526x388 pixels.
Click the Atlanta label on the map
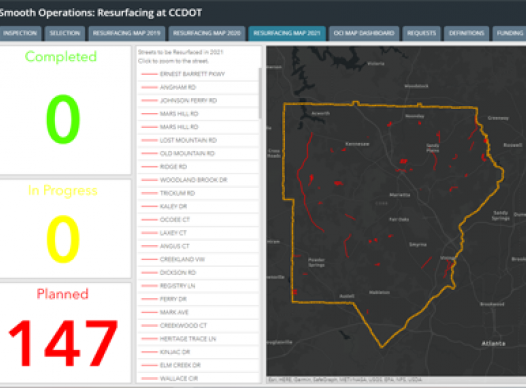point(493,343)
